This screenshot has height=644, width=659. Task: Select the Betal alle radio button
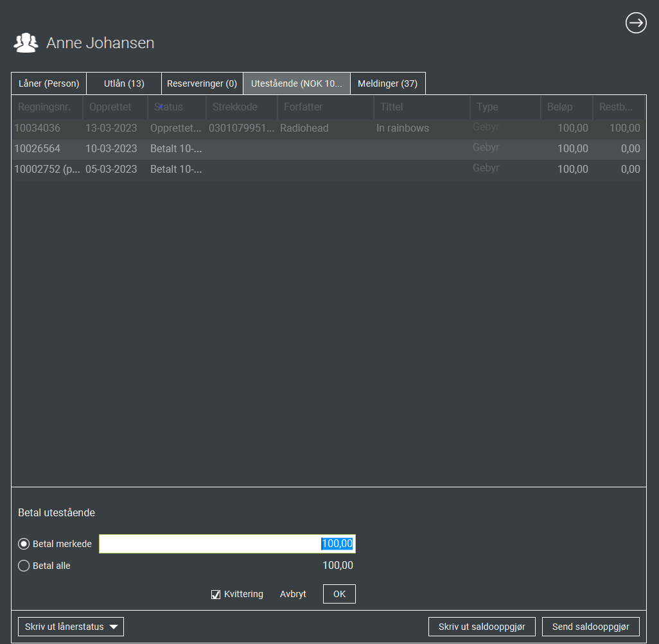click(24, 566)
